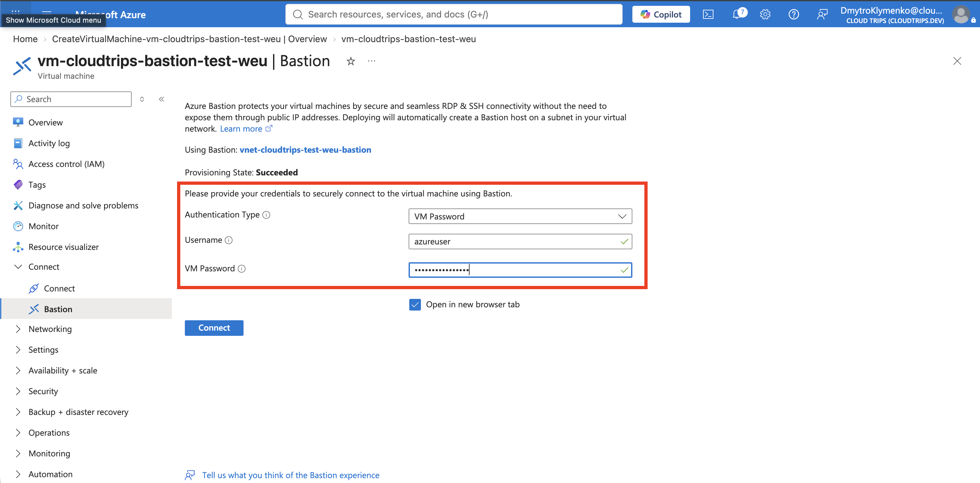Open the more options ellipsis beside title
Viewport: 980px width, 483px height.
(x=372, y=61)
